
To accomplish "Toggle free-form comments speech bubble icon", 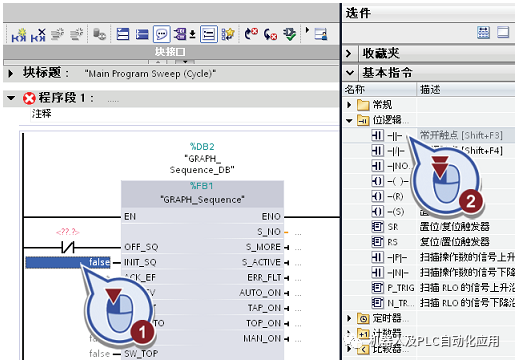I will [162, 34].
